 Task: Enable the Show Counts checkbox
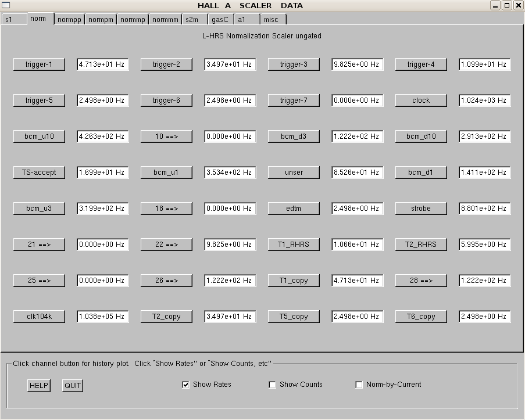coord(273,385)
